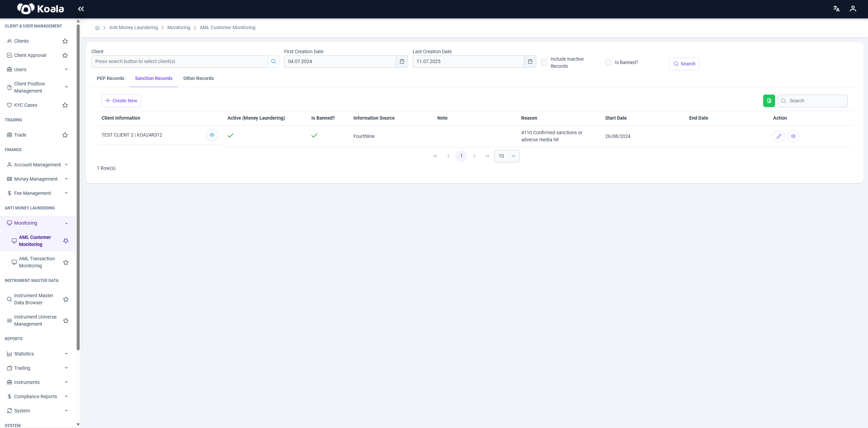Viewport: 868px width, 428px height.
Task: Open the language translation icon
Action: coord(836,9)
